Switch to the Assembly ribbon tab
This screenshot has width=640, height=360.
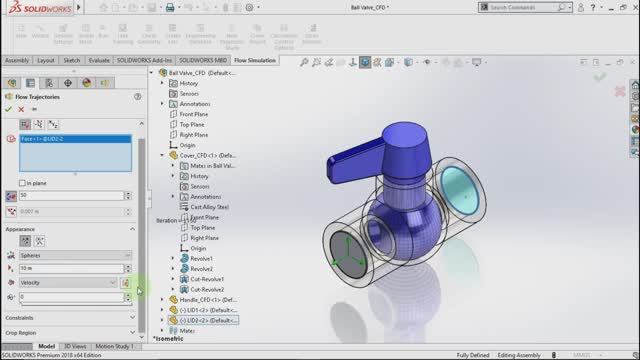coord(17,60)
